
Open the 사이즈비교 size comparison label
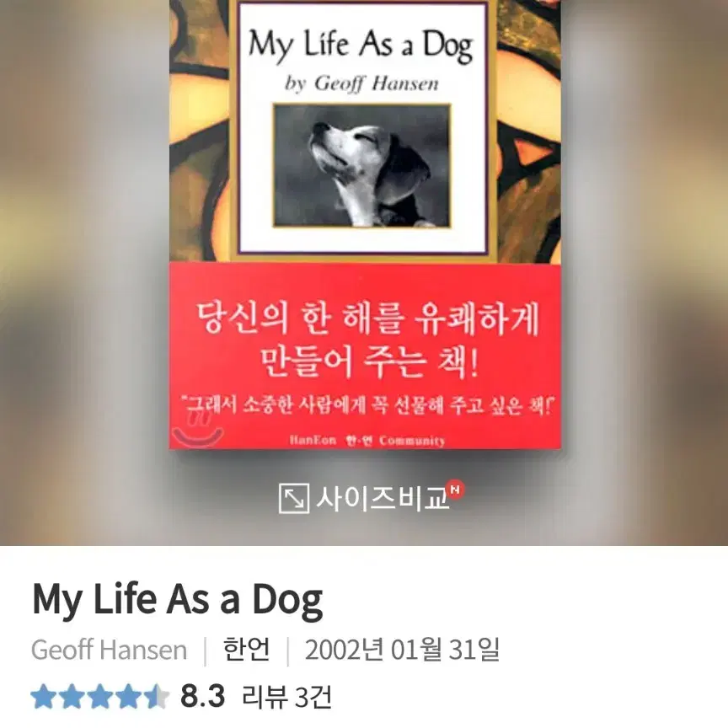point(383,498)
